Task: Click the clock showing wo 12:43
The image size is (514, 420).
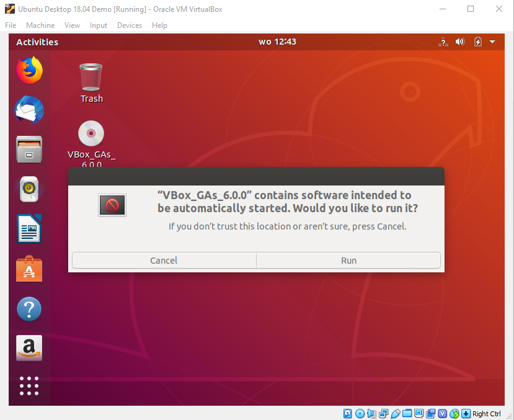Action: click(277, 42)
